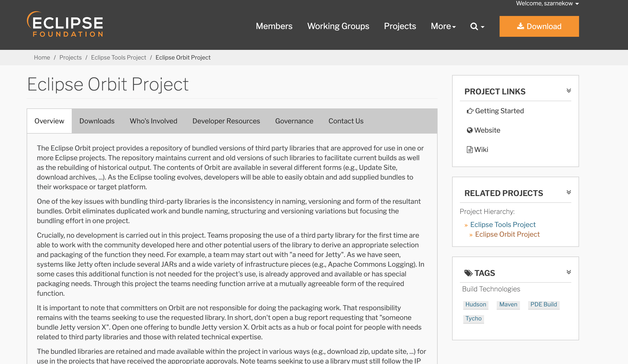The height and width of the screenshot is (364, 628).
Task: Open the Governance tab
Action: coord(294,121)
